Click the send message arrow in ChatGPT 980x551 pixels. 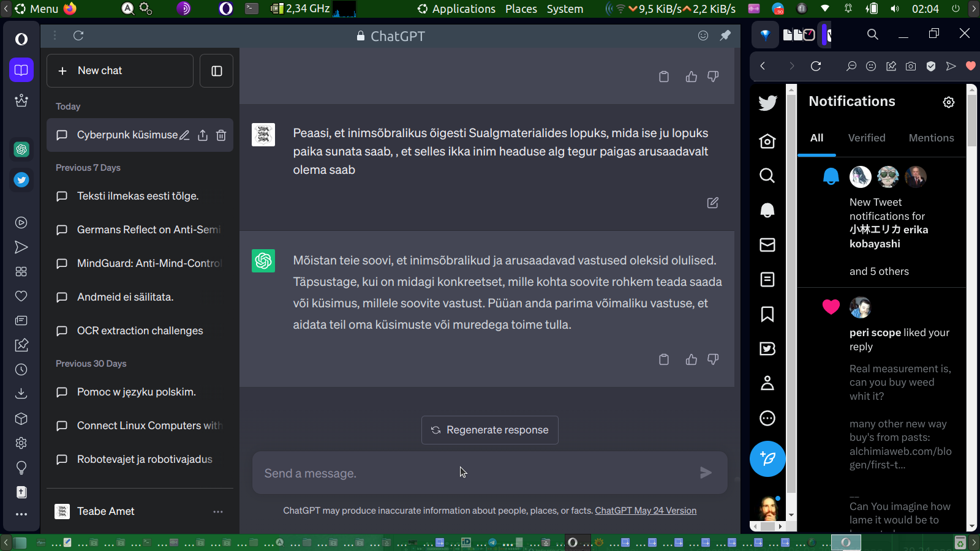coord(706,473)
